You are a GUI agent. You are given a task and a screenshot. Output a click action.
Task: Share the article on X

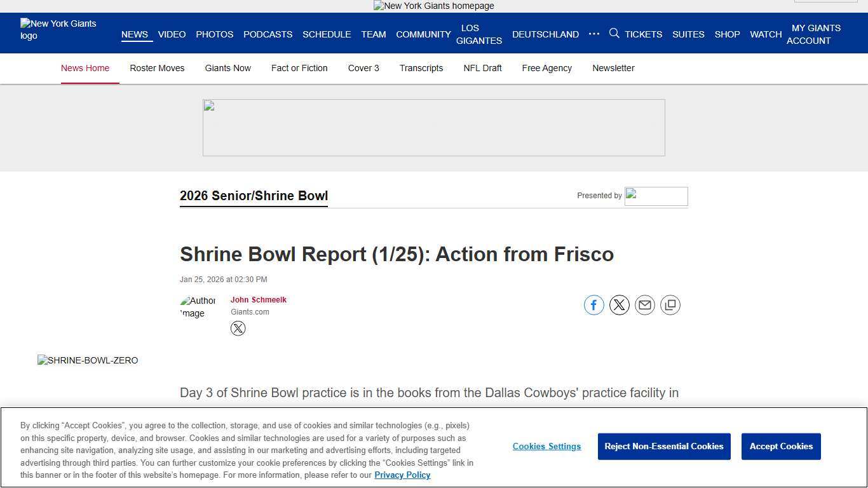point(619,304)
